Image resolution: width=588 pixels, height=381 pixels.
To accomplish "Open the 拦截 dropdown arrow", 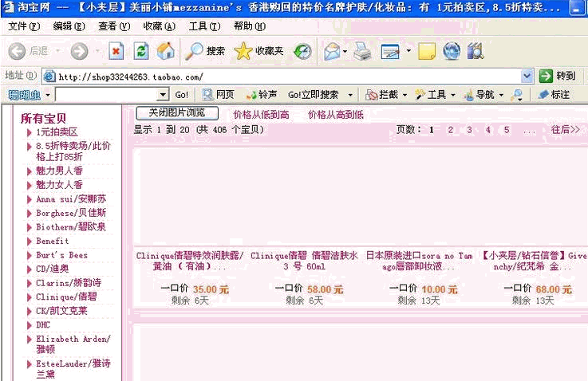I will [x=404, y=95].
